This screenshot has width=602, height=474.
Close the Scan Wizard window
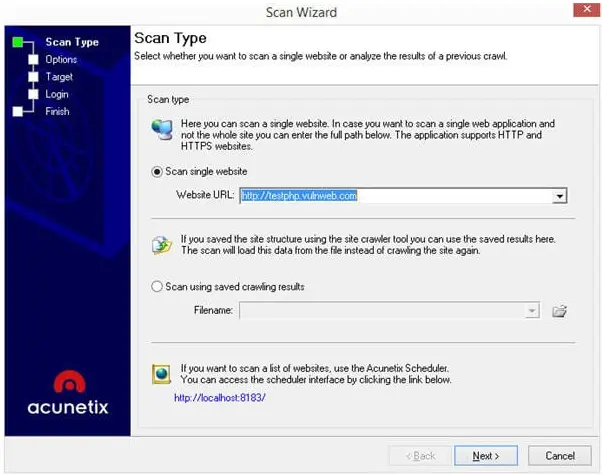[x=587, y=9]
